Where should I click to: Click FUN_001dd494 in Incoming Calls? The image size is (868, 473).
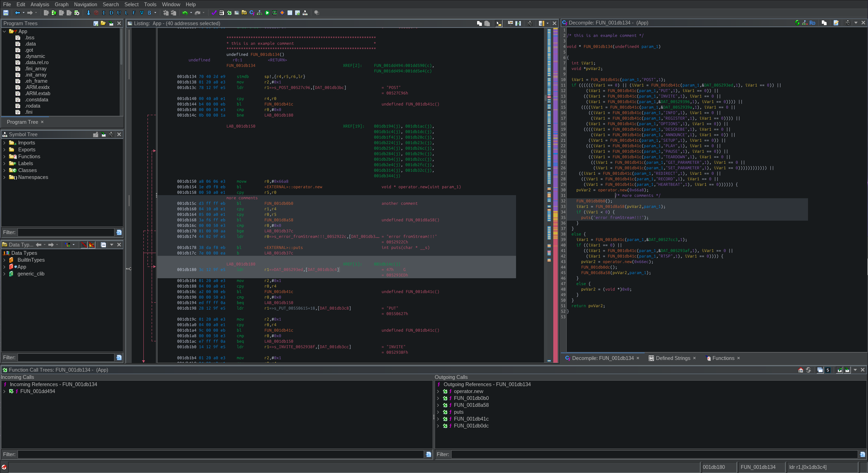38,391
